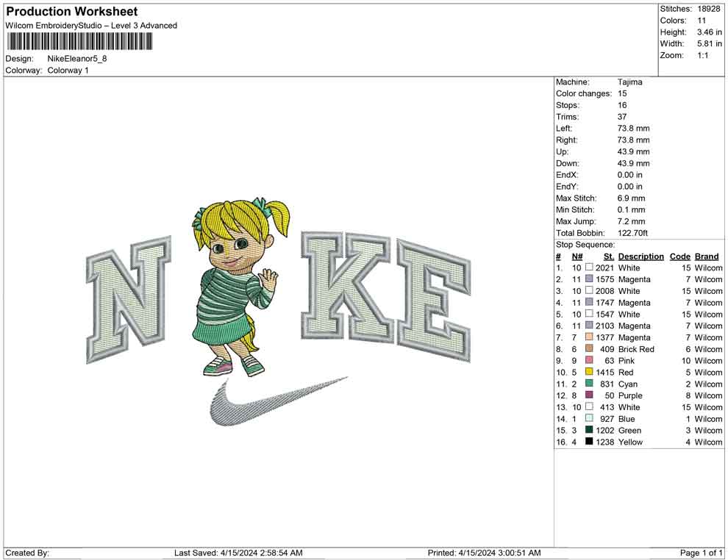Select the color swatch for 2021 White
This screenshot has width=728, height=560.
589,268
